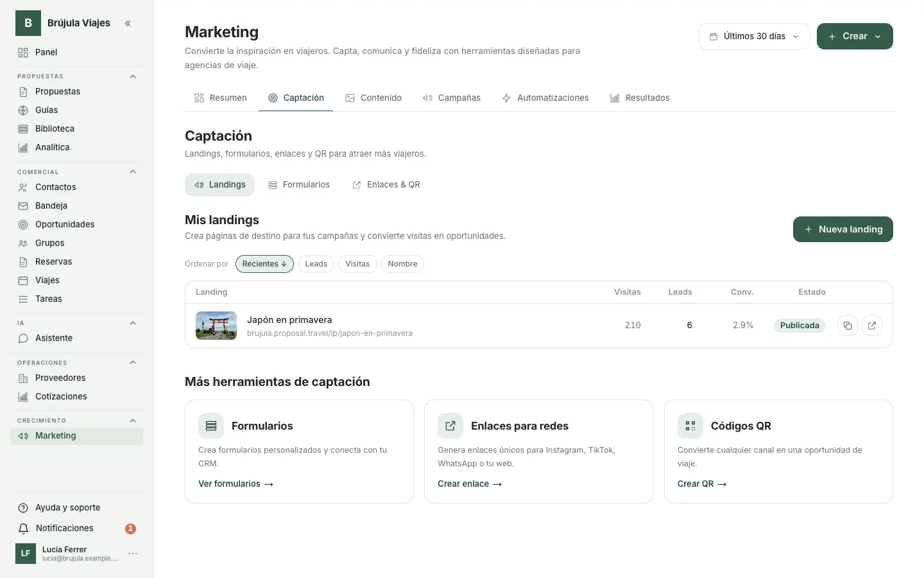Open Propuestas in the sidebar

click(x=77, y=91)
